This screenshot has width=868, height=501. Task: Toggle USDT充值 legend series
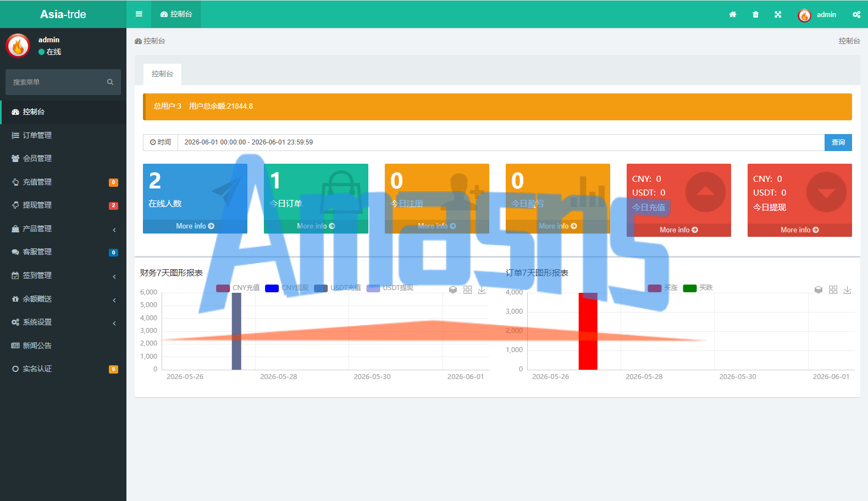(x=338, y=288)
